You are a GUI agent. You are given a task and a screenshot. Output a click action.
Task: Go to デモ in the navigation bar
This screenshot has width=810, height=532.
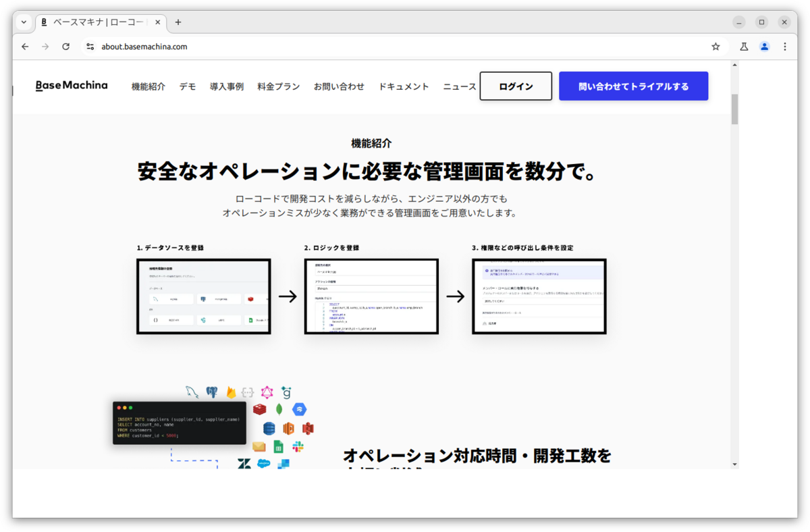pos(188,86)
